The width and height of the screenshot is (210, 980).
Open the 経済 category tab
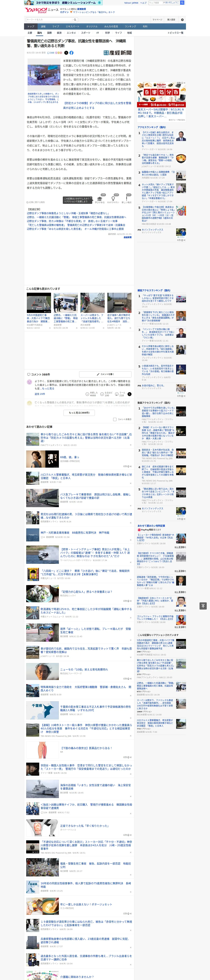tap(59, 33)
